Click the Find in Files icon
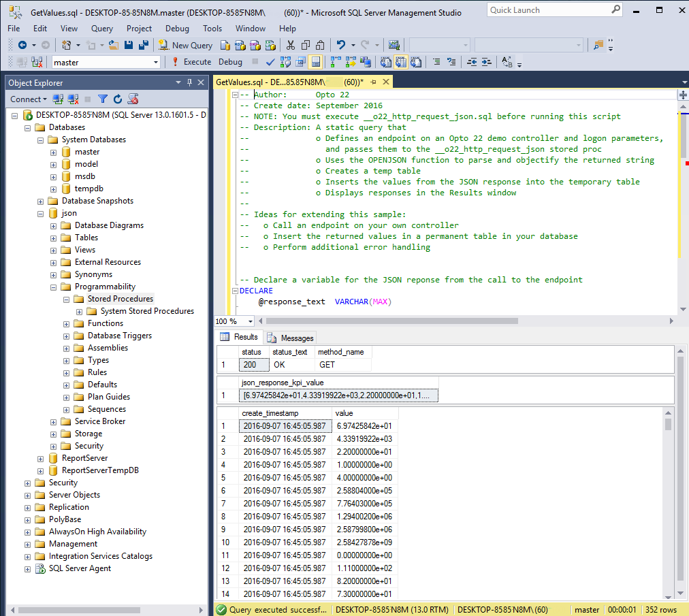Viewport: 689px width, 616px height. click(x=598, y=45)
